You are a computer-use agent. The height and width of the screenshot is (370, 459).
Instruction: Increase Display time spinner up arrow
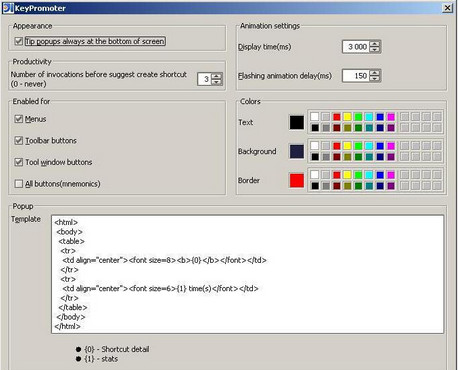point(375,44)
